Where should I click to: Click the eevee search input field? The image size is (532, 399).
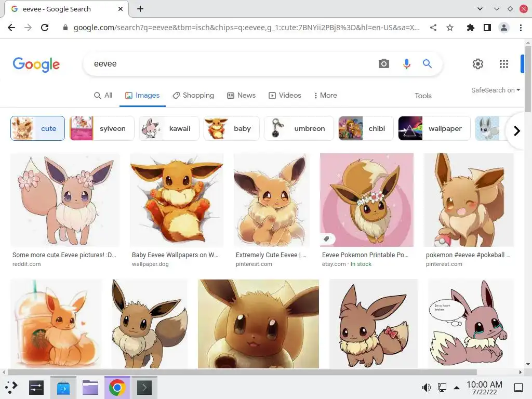[231, 64]
